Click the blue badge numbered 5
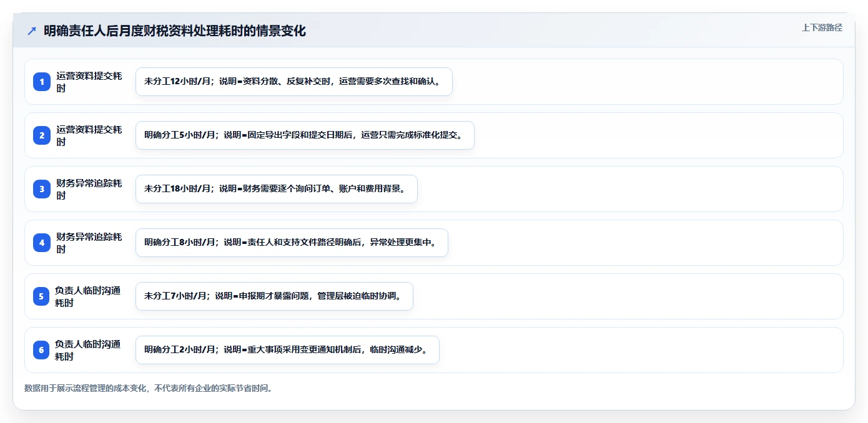Viewport: 868px width, 423px height. [42, 296]
